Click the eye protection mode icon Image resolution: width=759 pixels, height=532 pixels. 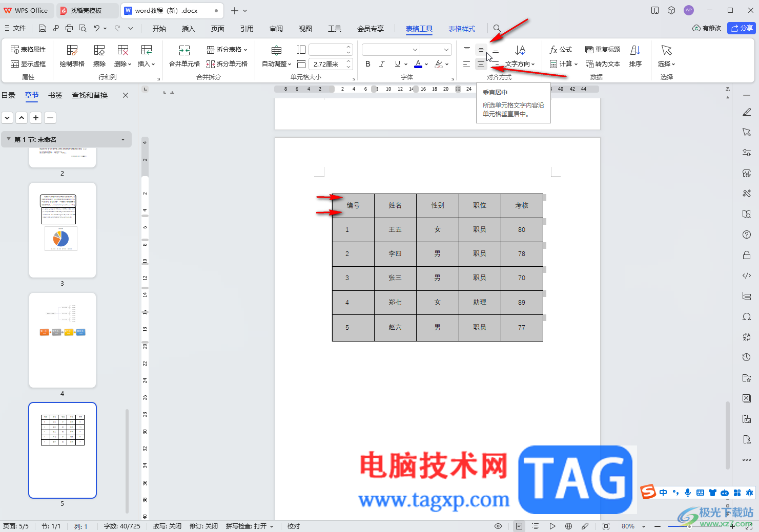coord(498,526)
